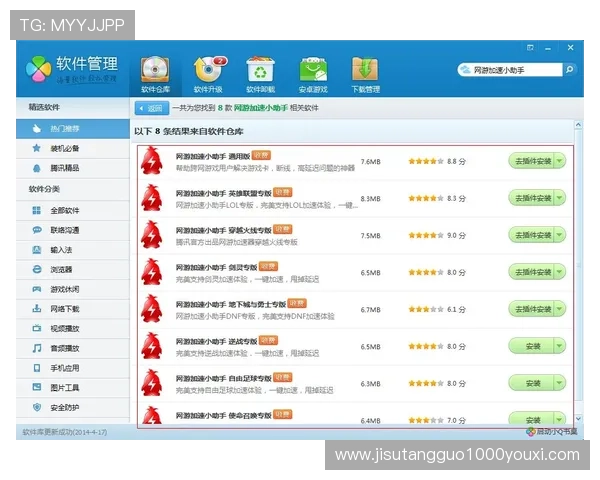Click the 软件管理 clover logo
Screen dimensions: 600x480
click(x=38, y=69)
